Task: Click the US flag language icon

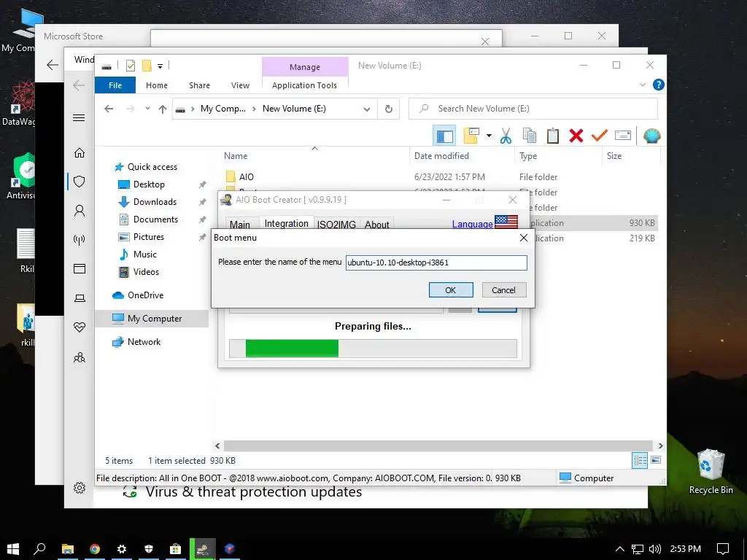Action: (506, 222)
